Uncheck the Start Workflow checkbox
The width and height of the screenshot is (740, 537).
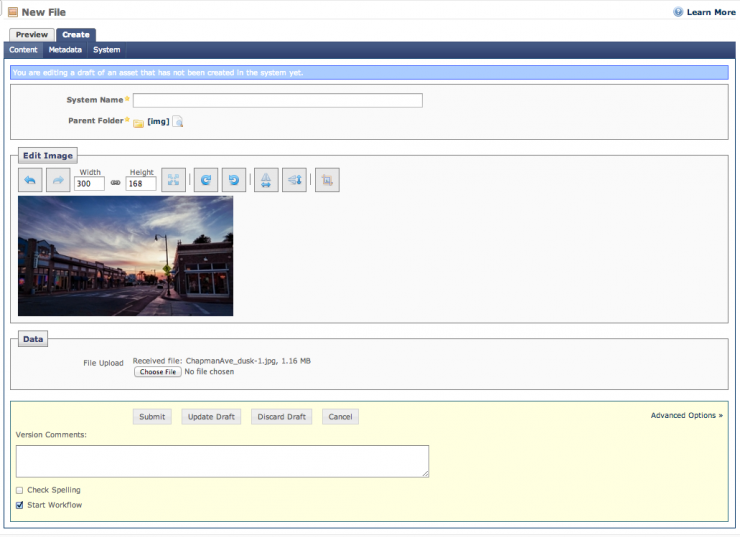(x=20, y=505)
